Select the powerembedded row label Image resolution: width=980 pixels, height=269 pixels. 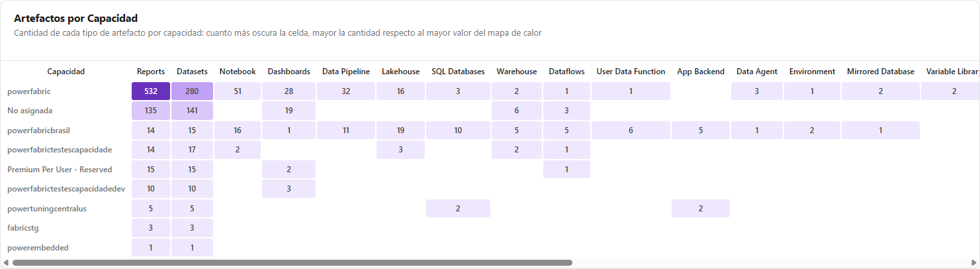coord(38,248)
